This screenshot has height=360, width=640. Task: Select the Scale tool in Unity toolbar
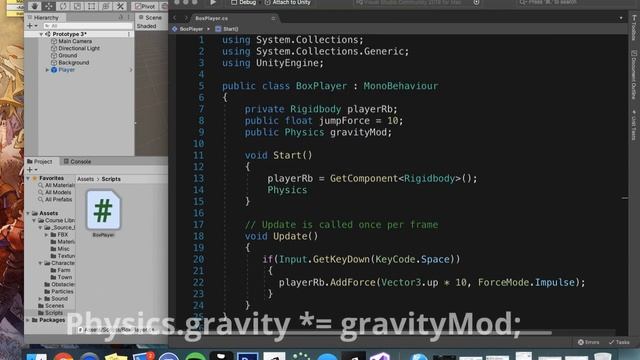click(x=77, y=6)
